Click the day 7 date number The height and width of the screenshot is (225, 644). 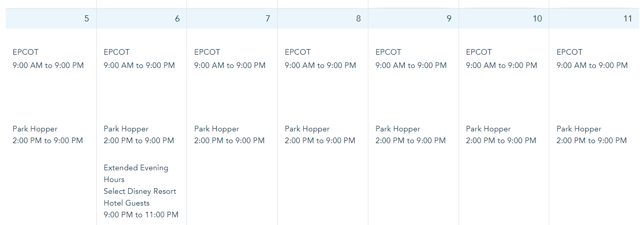(268, 19)
